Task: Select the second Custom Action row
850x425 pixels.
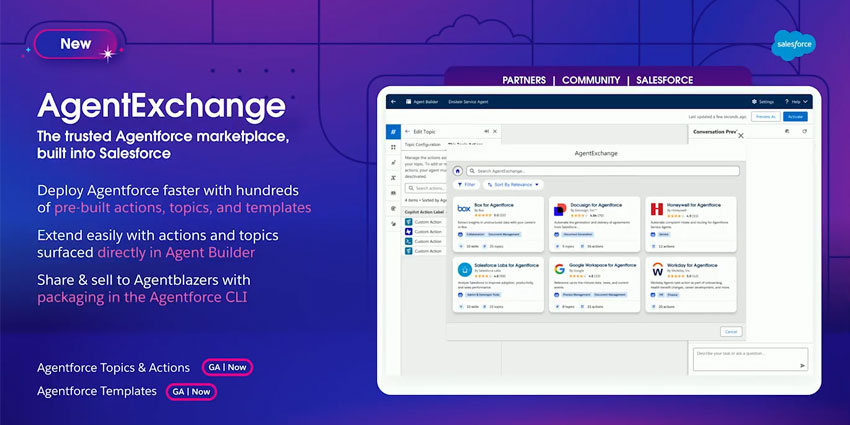Action: (x=425, y=232)
